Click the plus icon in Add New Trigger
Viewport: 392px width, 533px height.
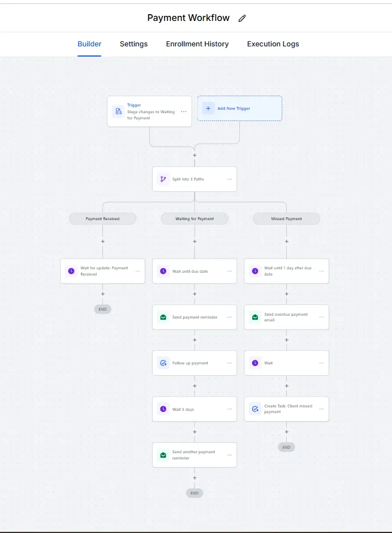(x=208, y=109)
